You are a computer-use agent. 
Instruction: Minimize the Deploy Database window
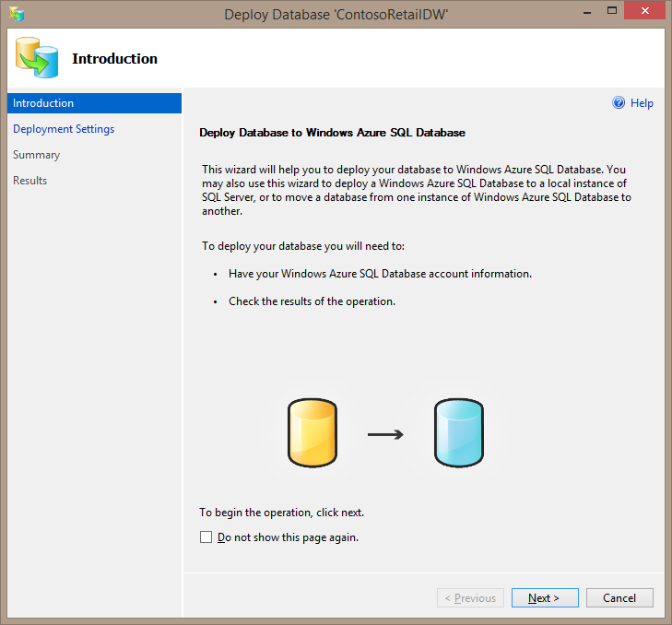coord(587,12)
